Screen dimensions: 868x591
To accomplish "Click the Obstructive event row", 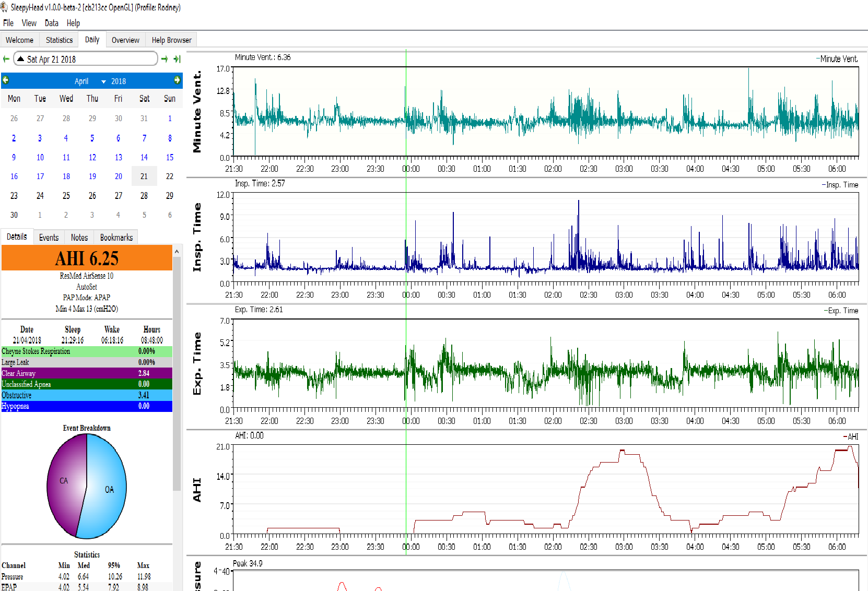I will coord(87,395).
